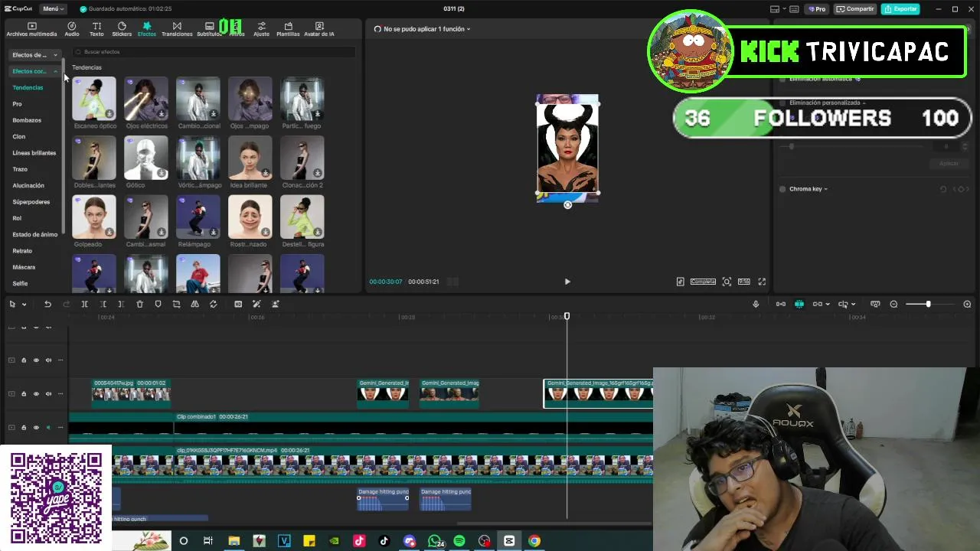Click the Completa preview quality button
Viewport: 980px width, 551px height.
click(x=703, y=282)
